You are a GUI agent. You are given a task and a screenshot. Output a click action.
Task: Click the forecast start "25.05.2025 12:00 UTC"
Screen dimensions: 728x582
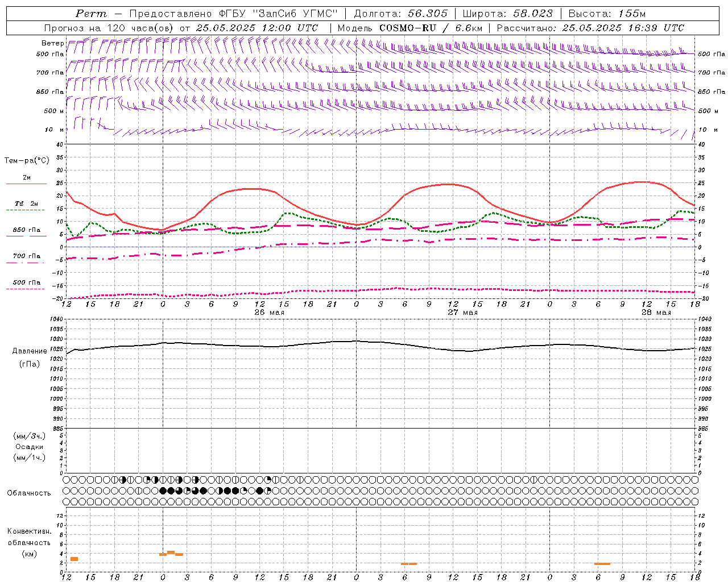257,28
